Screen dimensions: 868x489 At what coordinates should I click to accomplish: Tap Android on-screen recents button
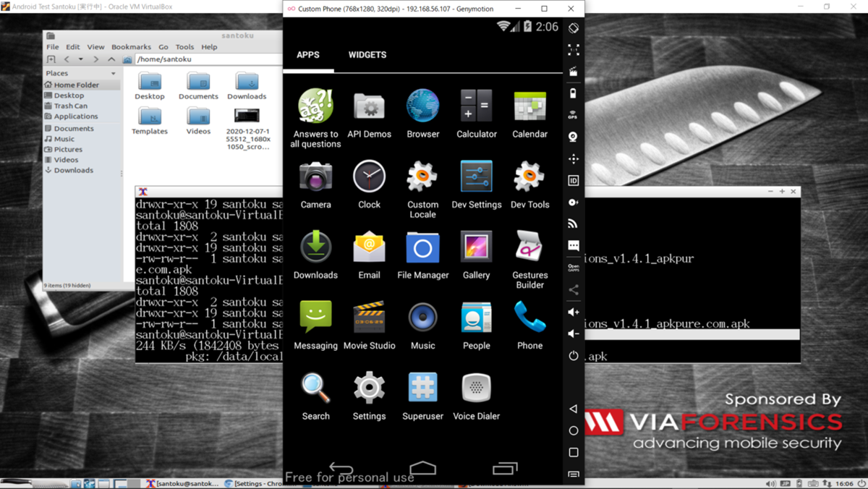click(505, 467)
